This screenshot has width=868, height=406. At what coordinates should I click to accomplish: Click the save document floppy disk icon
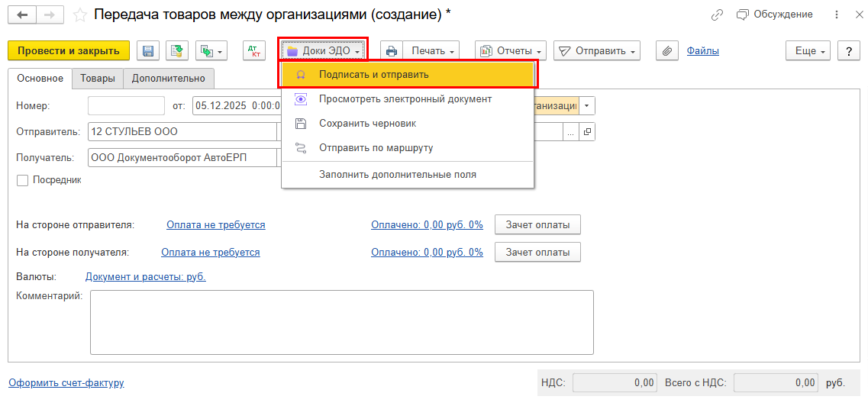pos(148,51)
